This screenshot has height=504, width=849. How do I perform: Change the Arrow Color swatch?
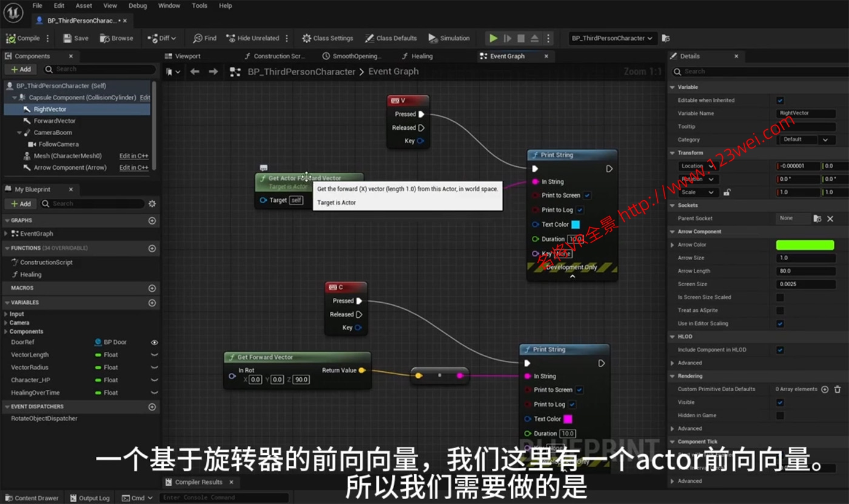[805, 244]
